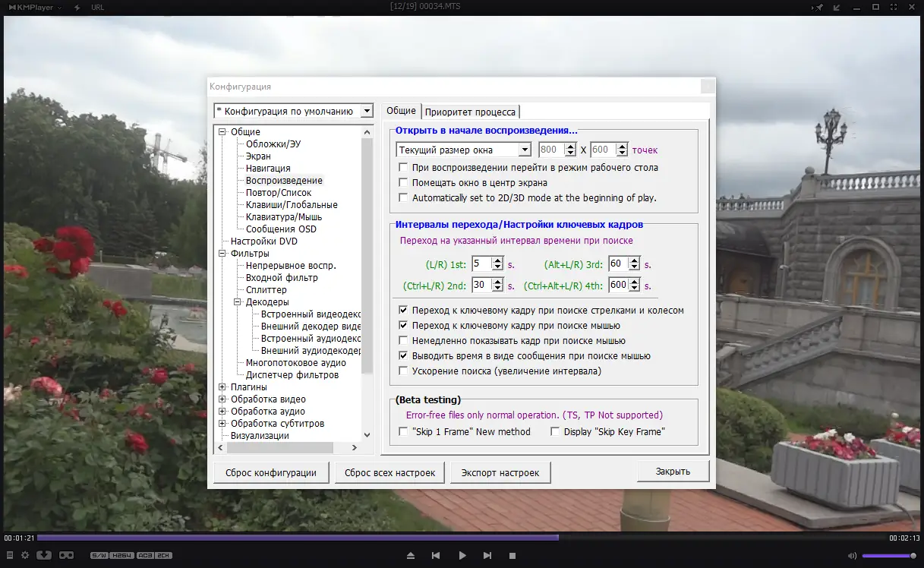Viewport: 924px width, 568px height.
Task: Collapse the Общие tree node
Action: coord(222,132)
